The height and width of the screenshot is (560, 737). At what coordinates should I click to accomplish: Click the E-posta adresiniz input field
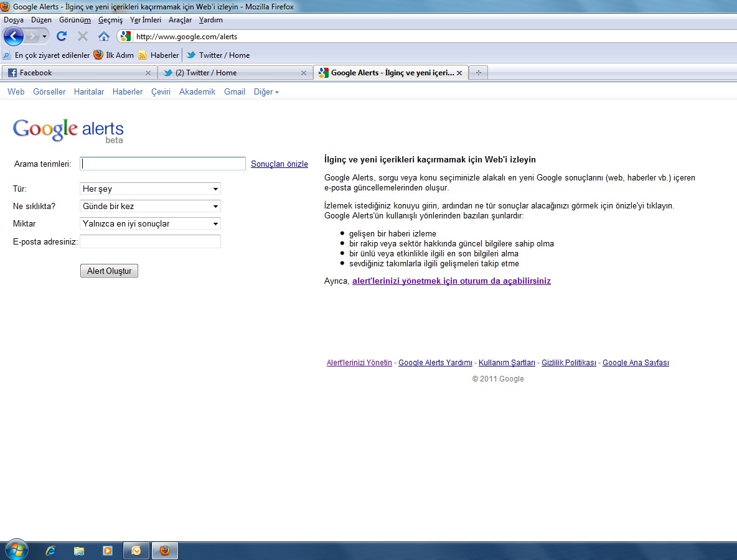click(150, 241)
